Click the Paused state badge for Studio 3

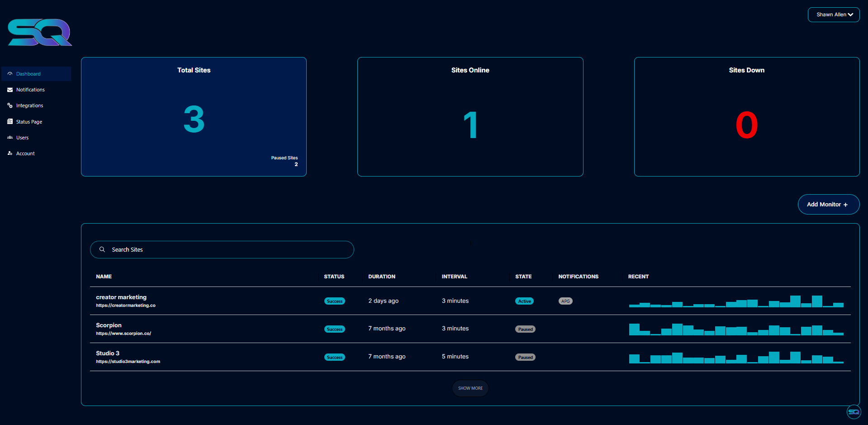(x=526, y=358)
